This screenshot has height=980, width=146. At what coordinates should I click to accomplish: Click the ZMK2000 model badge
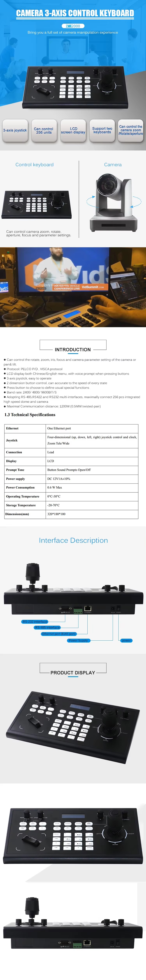point(73,26)
